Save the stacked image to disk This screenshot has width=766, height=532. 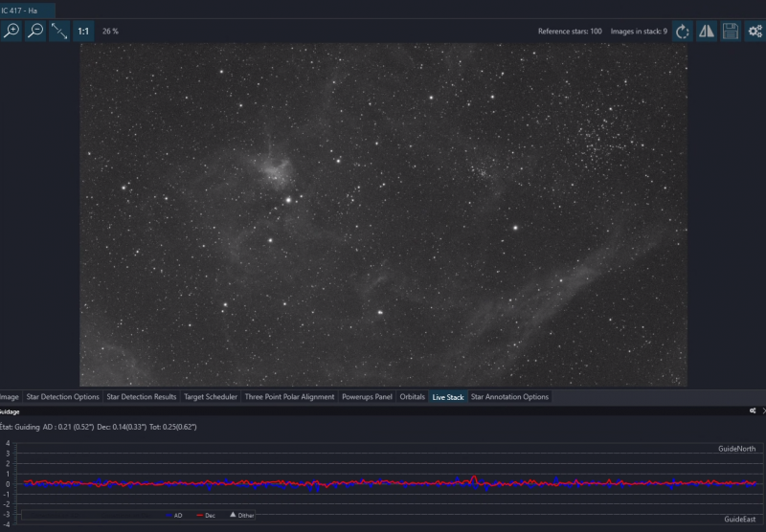coord(731,32)
